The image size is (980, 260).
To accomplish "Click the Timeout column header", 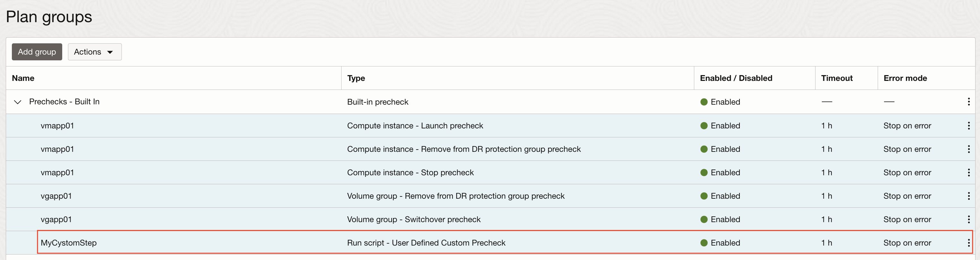I will click(837, 78).
